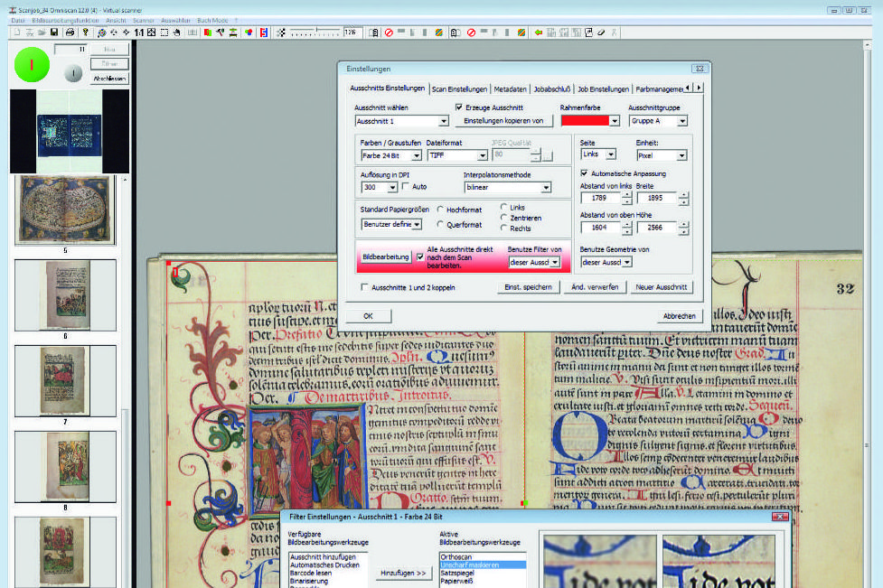Screen dimensions: 883x588
Task: Select the Querformat radio button
Action: click(440, 224)
